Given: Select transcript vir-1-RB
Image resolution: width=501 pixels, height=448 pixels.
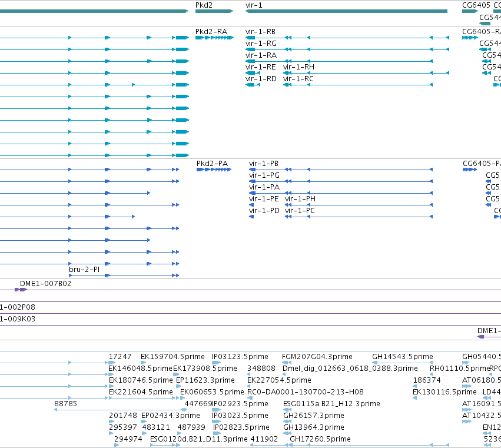Looking at the screenshot, I should point(260,32).
